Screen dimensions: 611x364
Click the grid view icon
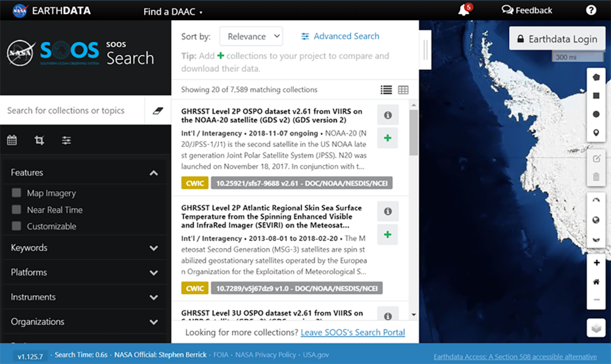403,90
